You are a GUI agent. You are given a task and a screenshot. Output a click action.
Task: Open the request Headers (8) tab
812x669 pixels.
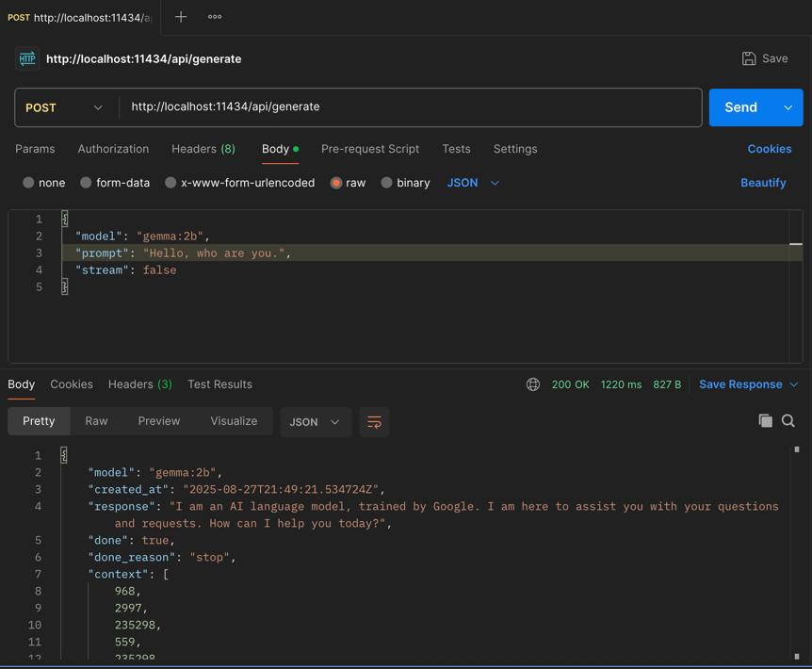point(203,149)
